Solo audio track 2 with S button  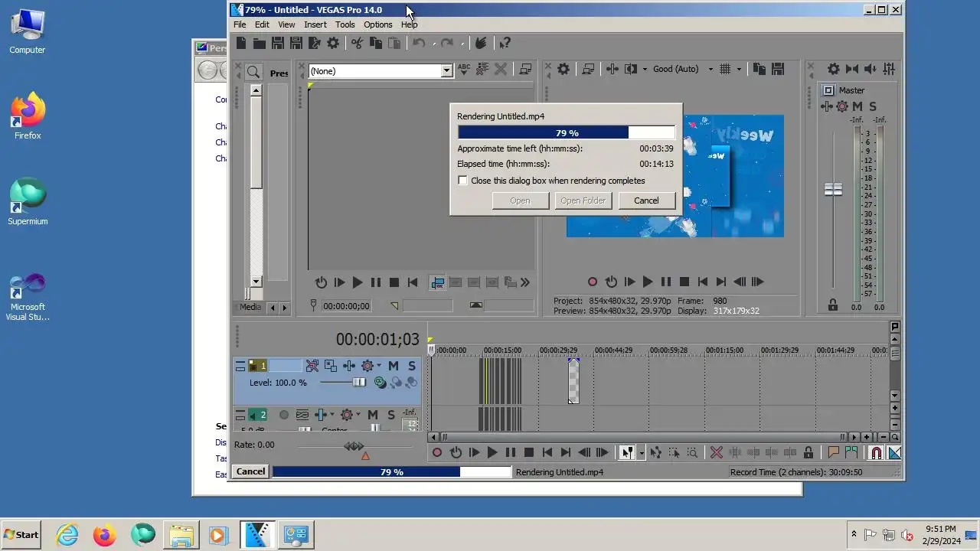click(391, 415)
